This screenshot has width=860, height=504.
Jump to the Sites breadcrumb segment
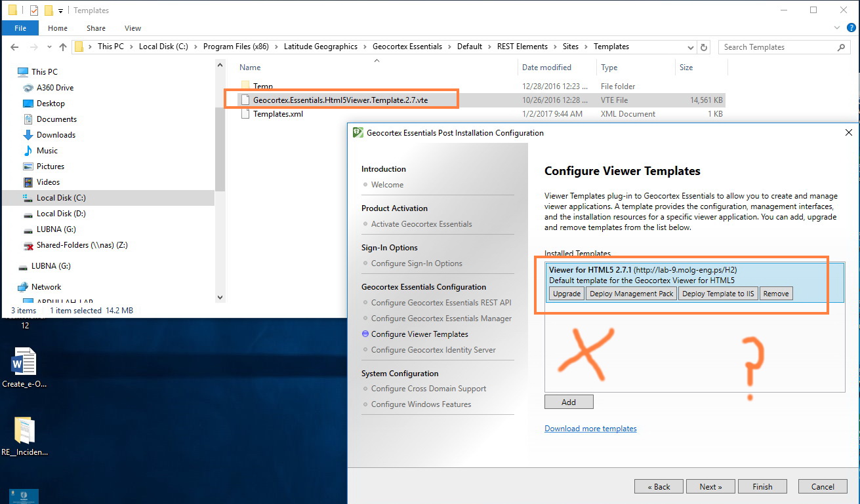[x=571, y=47]
